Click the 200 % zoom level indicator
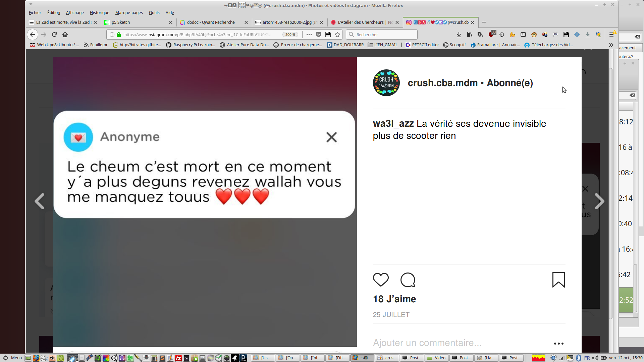 (x=290, y=35)
